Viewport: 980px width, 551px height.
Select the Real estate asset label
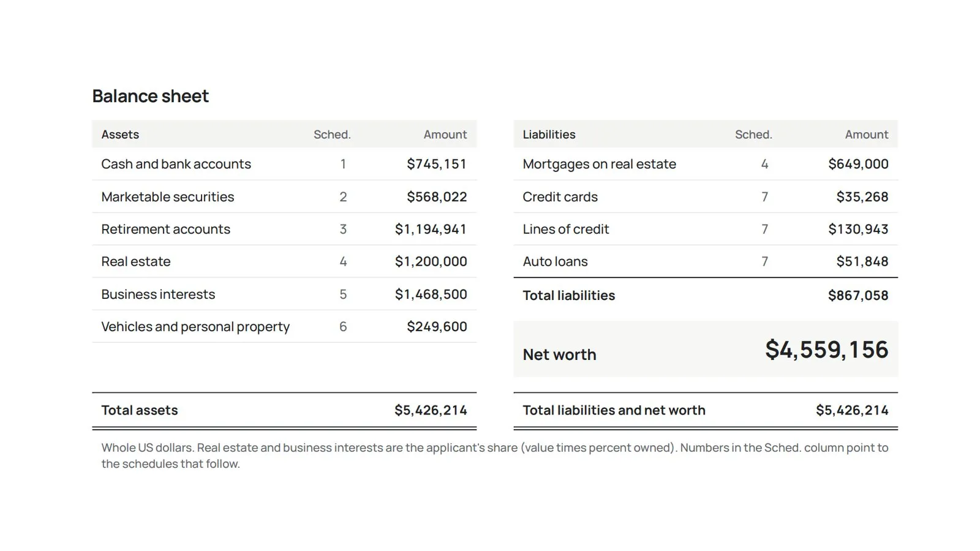(x=135, y=261)
